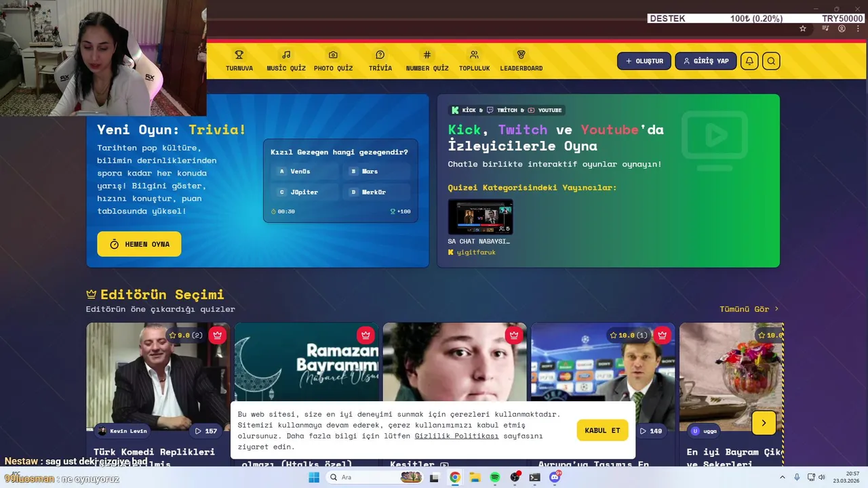Click the Number Quiz menu label
The image size is (868, 488).
pyautogui.click(x=427, y=68)
